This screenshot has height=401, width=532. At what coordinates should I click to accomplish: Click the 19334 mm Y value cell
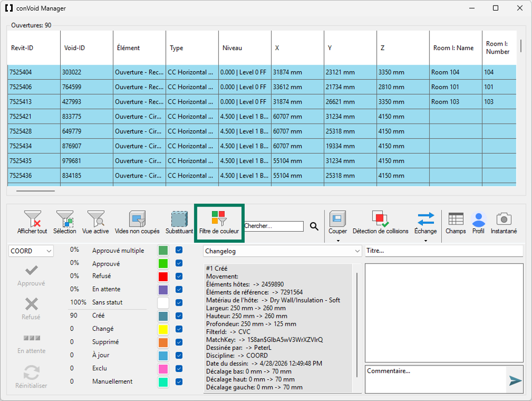350,146
